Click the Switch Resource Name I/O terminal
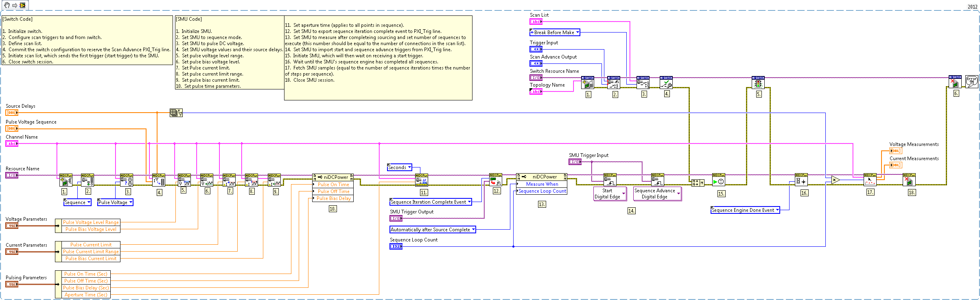The image size is (980, 300). point(536,77)
